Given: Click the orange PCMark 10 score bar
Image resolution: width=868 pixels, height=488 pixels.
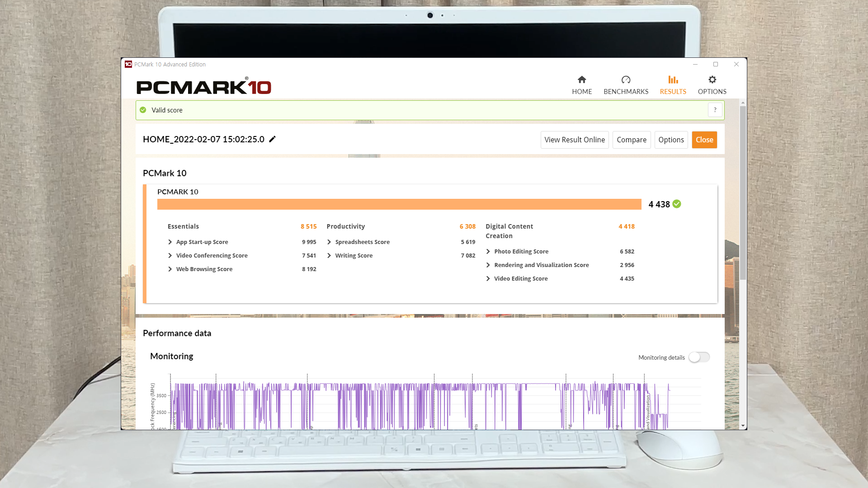Looking at the screenshot, I should [x=399, y=204].
